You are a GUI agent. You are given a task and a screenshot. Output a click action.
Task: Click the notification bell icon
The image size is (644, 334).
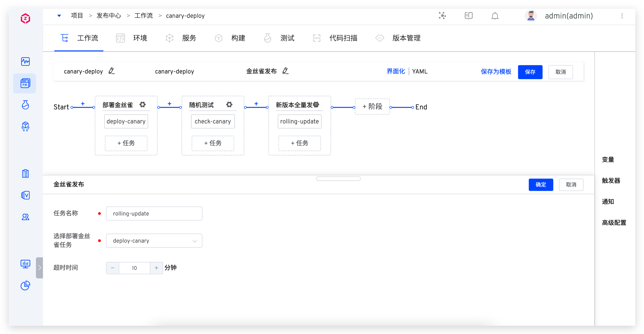495,16
